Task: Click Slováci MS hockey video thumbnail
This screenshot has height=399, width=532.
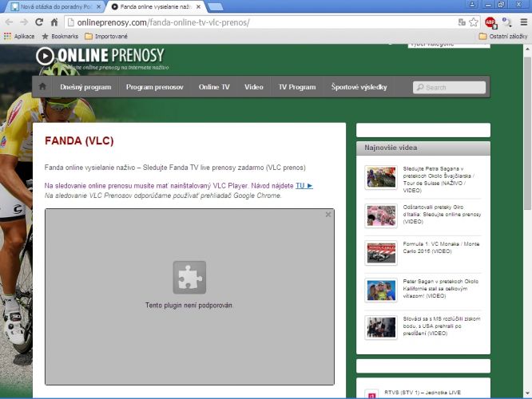Action: [x=381, y=327]
